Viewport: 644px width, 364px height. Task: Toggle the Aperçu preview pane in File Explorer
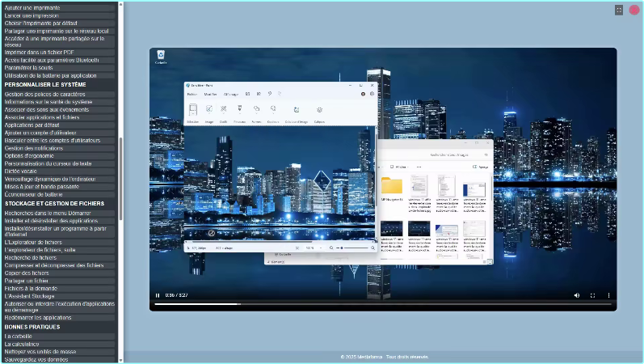[x=481, y=167]
